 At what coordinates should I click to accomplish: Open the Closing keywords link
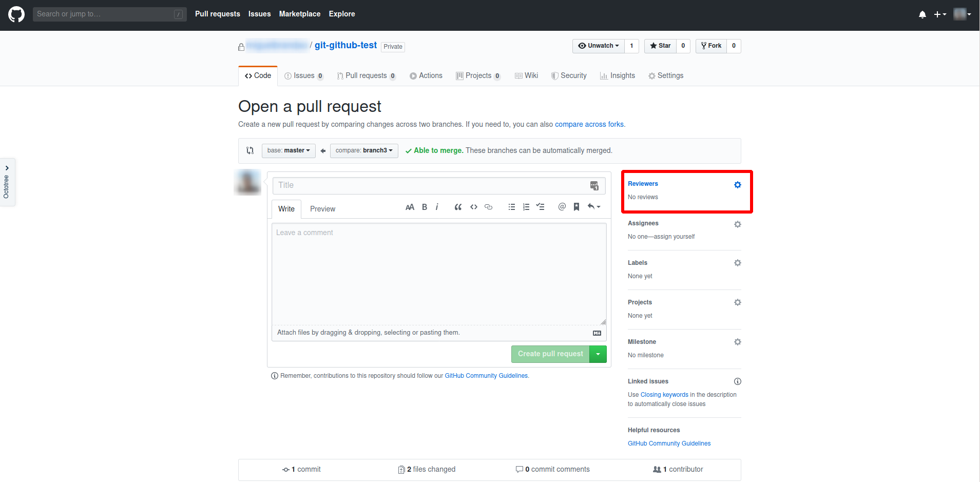coord(664,395)
